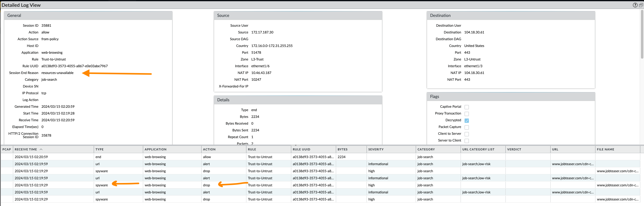Screen dimensions: 644x206
Task: Tick the Proxy Transaction checkbox
Action: tap(466, 114)
